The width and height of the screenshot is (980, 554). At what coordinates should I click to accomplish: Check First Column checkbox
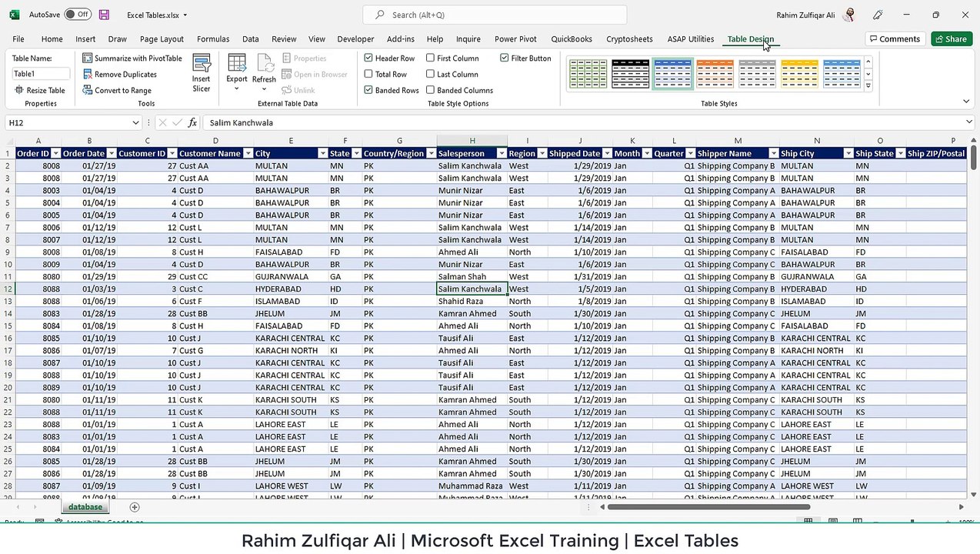(431, 58)
